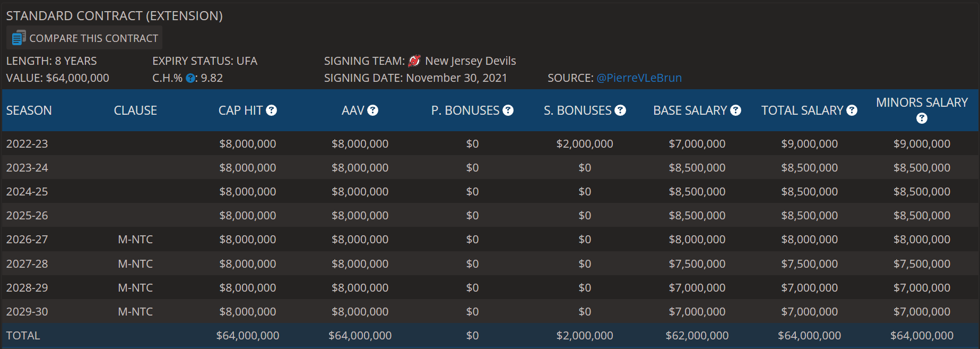Viewport: 980px width, 349px height.
Task: Click the New Jersey Devils team name
Action: [470, 61]
